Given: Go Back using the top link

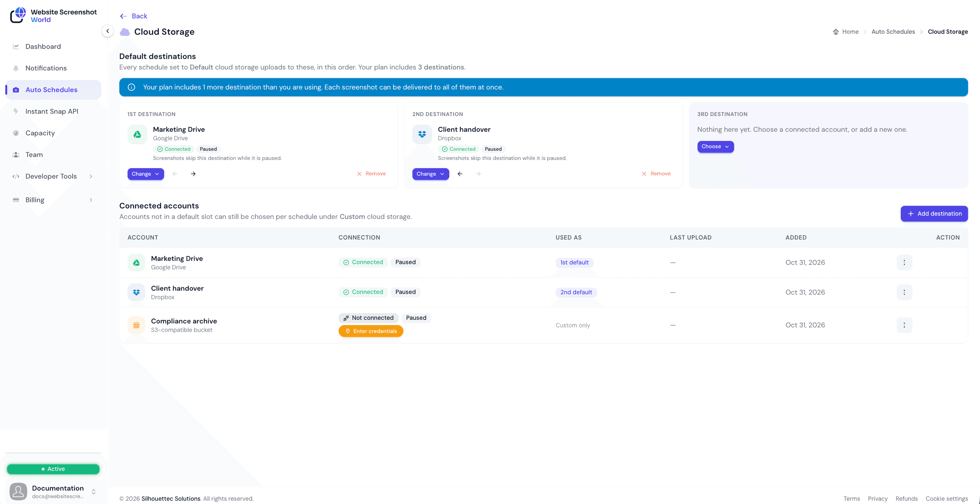Looking at the screenshot, I should click(x=133, y=16).
